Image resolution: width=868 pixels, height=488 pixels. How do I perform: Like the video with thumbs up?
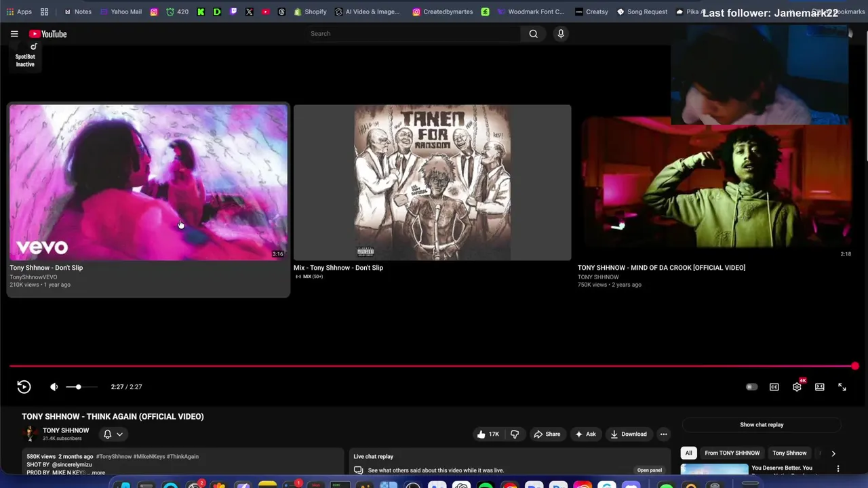pyautogui.click(x=488, y=434)
